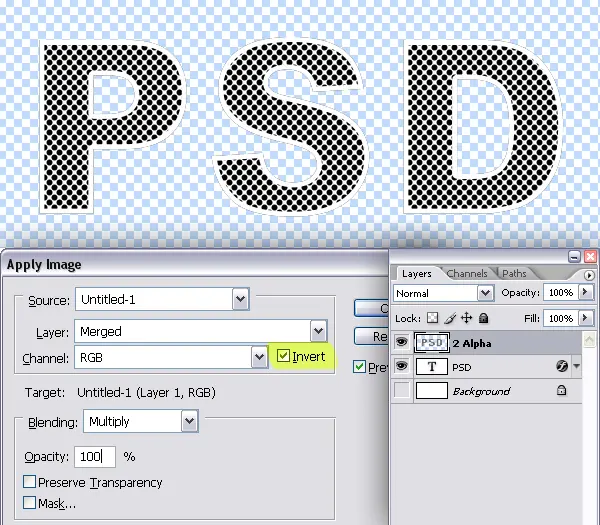Viewport: 600px width, 525px height.
Task: Show the Background layer
Action: [401, 391]
